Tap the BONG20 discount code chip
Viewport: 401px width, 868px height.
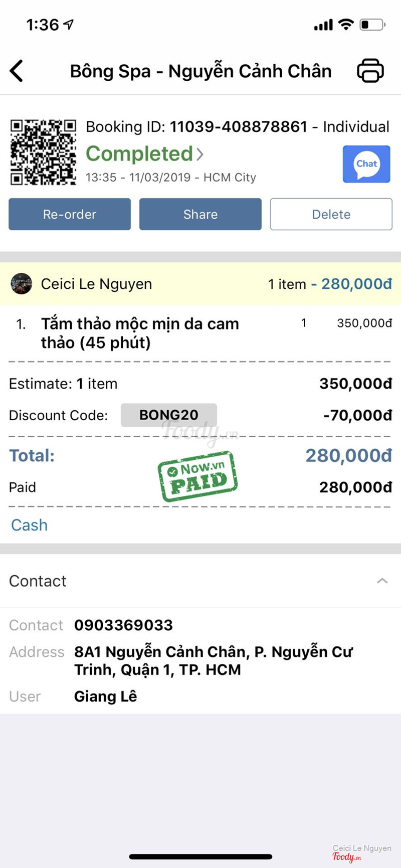click(168, 415)
